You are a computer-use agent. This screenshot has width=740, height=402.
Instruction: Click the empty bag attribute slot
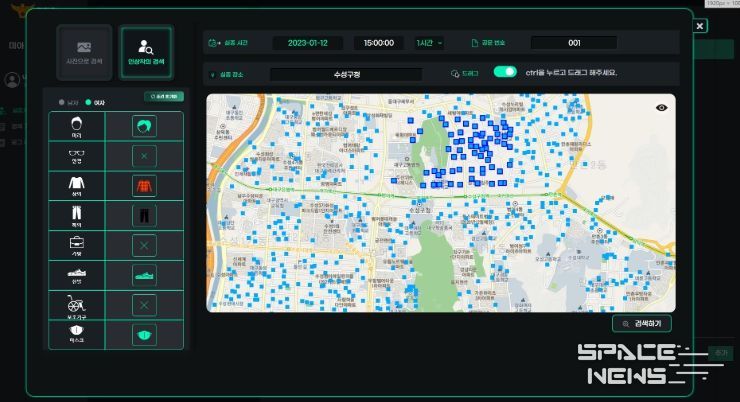click(x=146, y=245)
